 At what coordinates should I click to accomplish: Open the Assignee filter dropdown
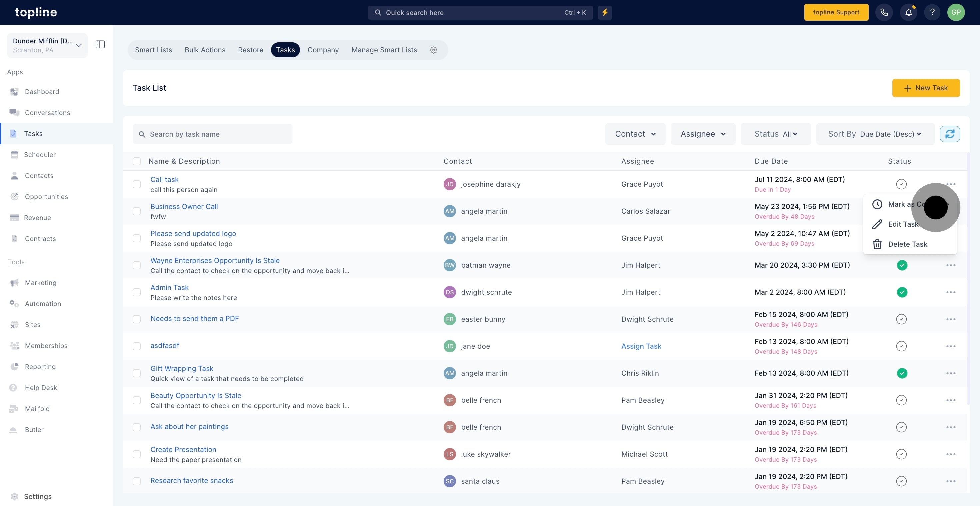point(703,134)
